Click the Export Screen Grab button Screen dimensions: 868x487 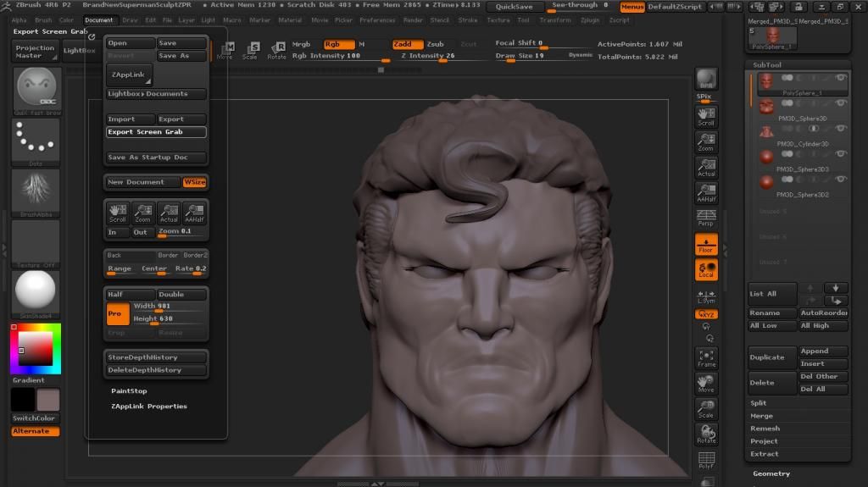click(156, 132)
